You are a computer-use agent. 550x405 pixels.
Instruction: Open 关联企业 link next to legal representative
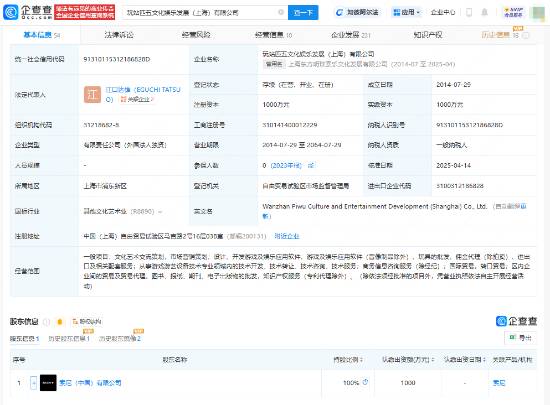[x=138, y=100]
